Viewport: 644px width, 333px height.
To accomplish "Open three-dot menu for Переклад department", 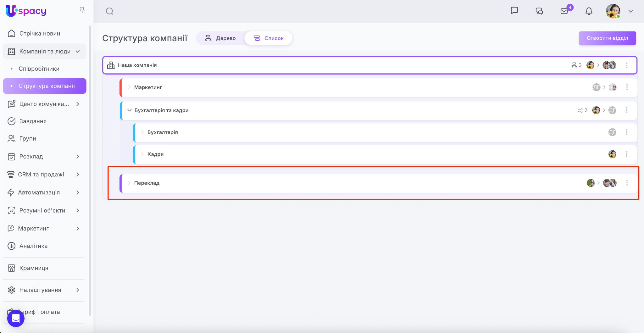I will click(627, 183).
